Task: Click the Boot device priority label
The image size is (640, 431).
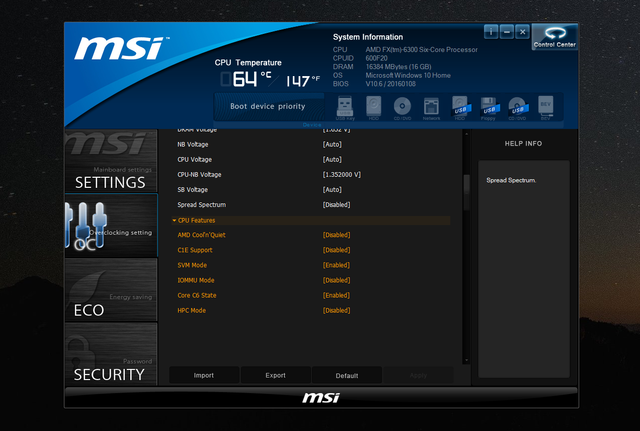Action: pyautogui.click(x=268, y=106)
